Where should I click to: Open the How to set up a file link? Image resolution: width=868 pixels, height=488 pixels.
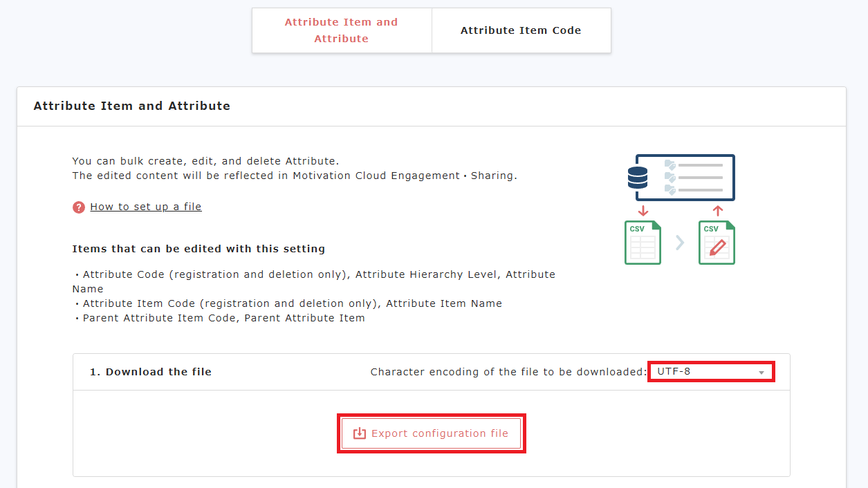(x=146, y=207)
